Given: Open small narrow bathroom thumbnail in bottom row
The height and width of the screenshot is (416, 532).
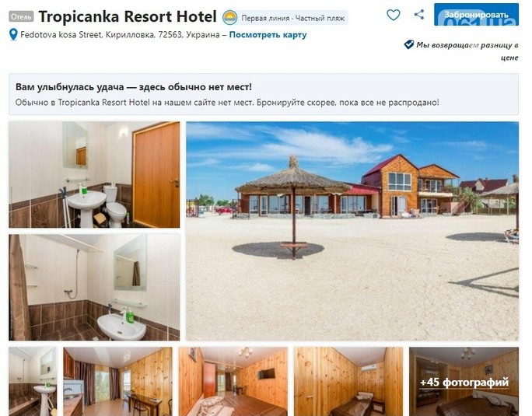Looking at the screenshot, I should 33,381.
